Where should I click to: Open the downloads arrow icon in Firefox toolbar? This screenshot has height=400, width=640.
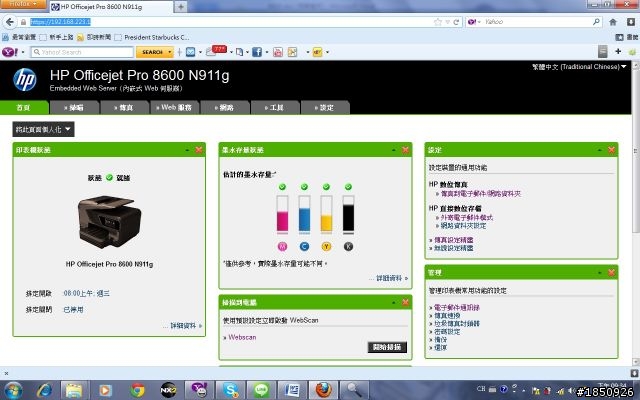(631, 22)
